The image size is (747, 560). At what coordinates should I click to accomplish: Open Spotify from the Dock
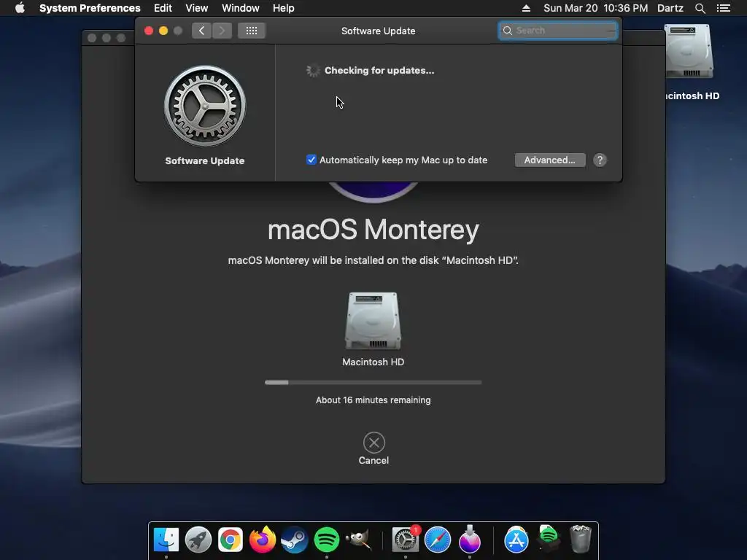[326, 540]
